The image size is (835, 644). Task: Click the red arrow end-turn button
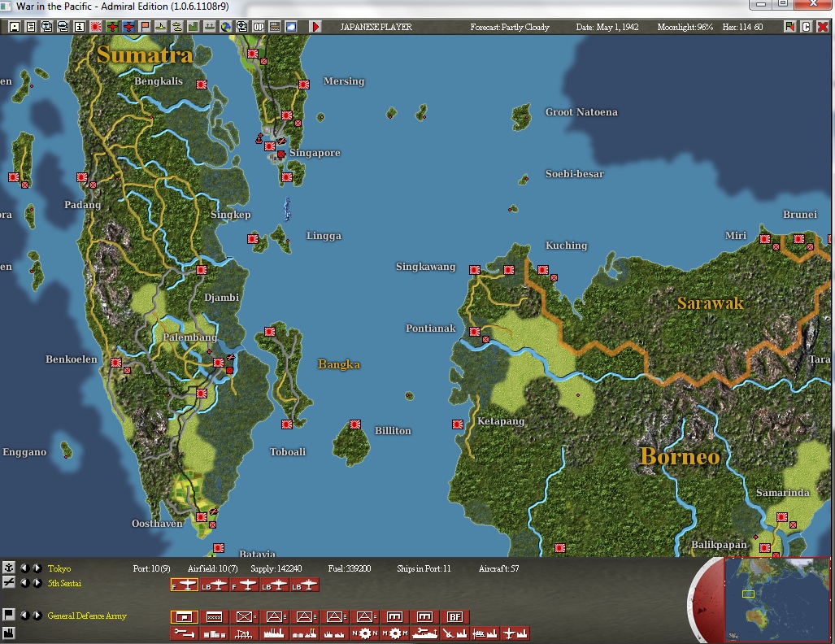pyautogui.click(x=315, y=27)
